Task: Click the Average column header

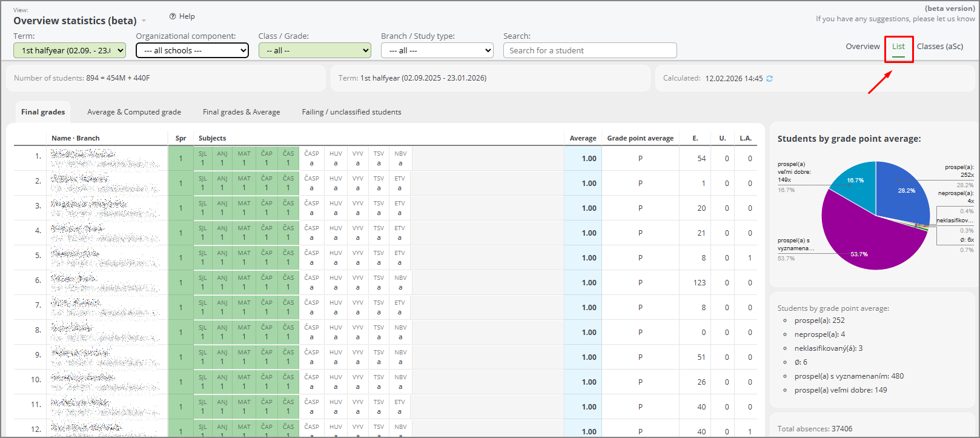Action: pyautogui.click(x=583, y=139)
